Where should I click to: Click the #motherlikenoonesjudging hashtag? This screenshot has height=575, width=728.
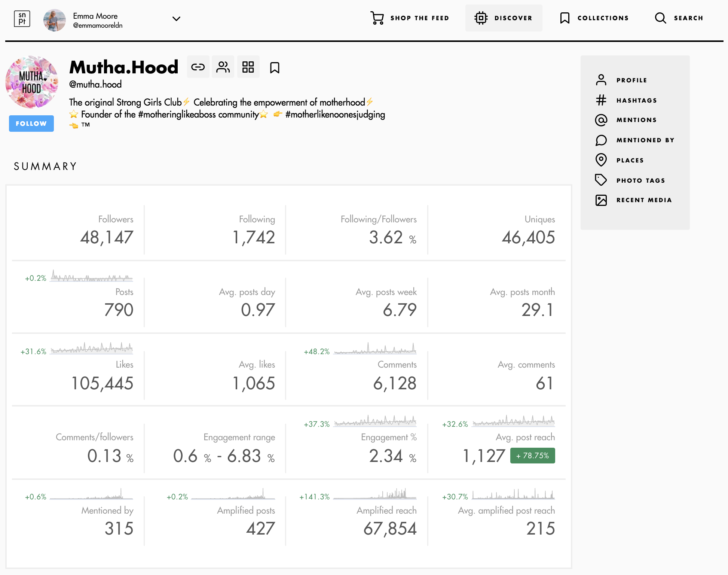[335, 114]
